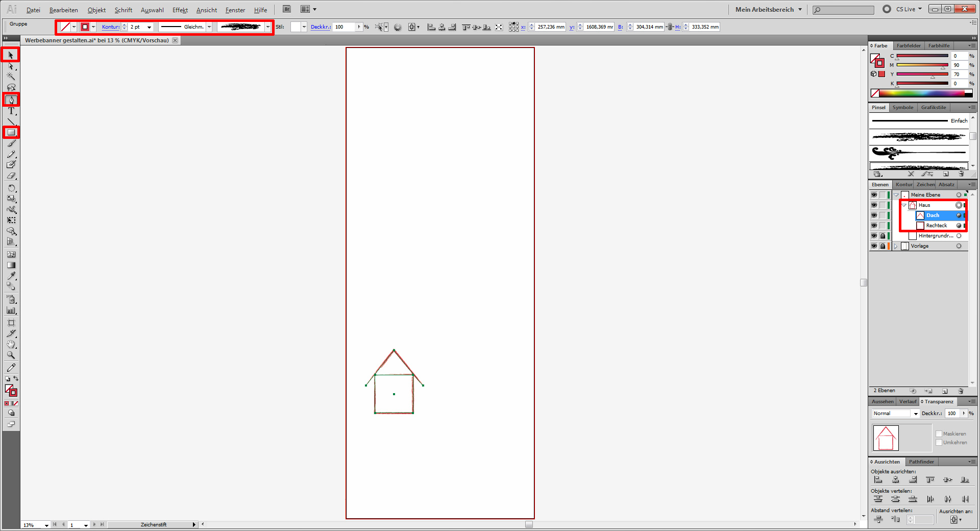
Task: Select the Hintergrund layer entry
Action: pyautogui.click(x=935, y=236)
